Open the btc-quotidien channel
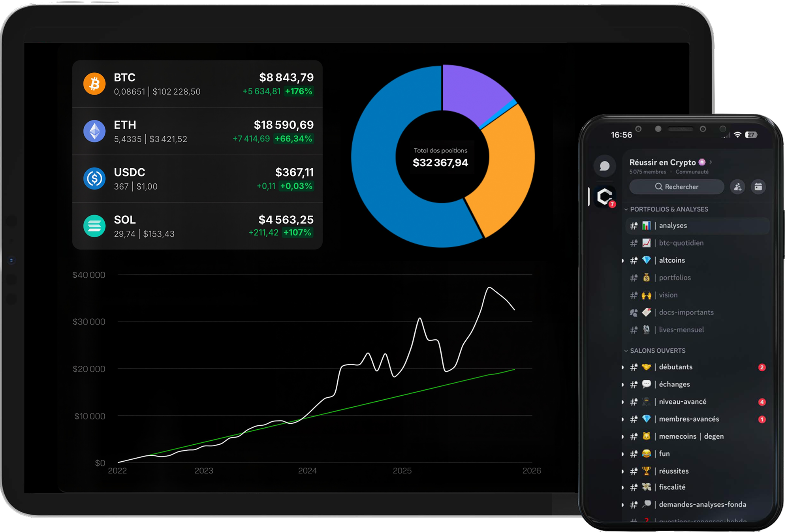The height and width of the screenshot is (532, 786). pos(681,243)
